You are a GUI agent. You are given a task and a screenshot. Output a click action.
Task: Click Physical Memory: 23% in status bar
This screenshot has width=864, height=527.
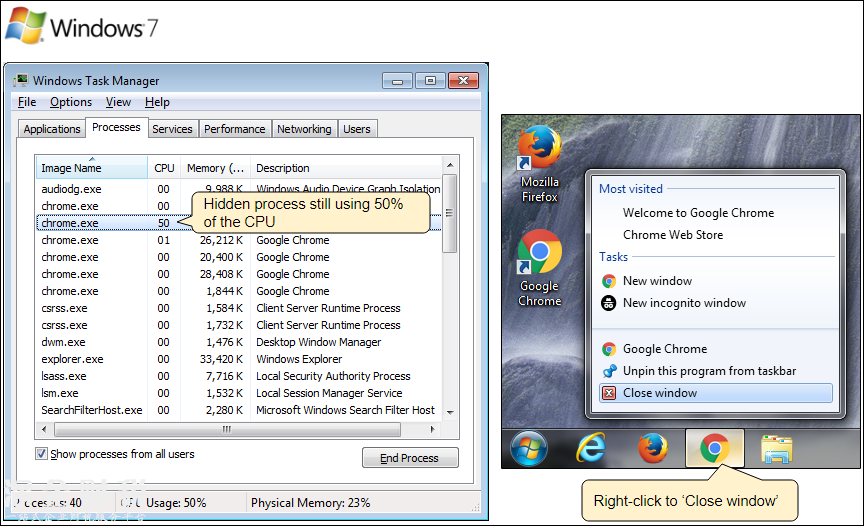(x=310, y=503)
